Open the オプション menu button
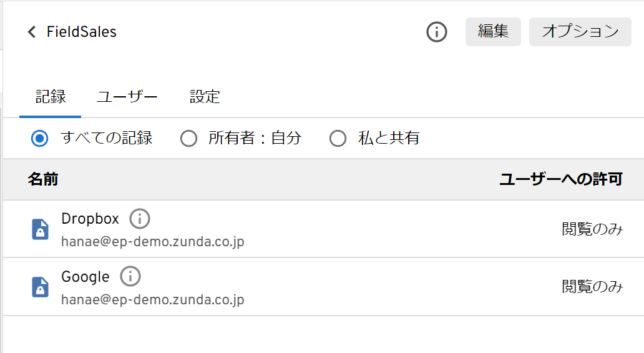Screen dimensions: 644x353 pyautogui.click(x=580, y=32)
